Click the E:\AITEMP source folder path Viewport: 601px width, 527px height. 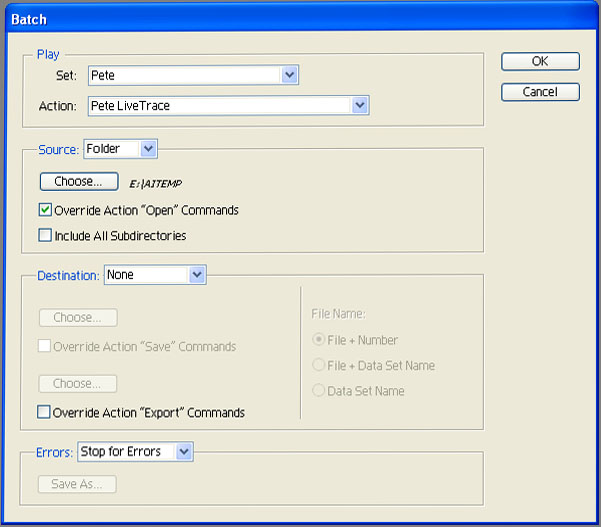pyautogui.click(x=156, y=184)
